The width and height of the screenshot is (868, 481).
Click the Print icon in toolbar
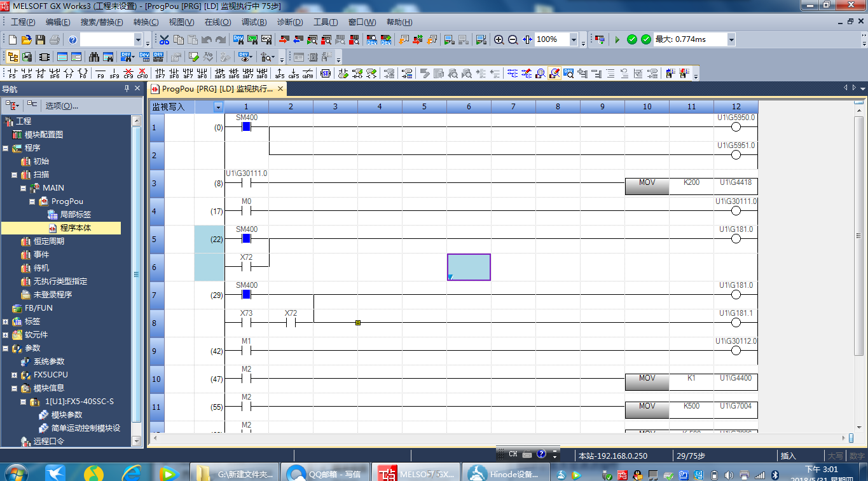[55, 39]
